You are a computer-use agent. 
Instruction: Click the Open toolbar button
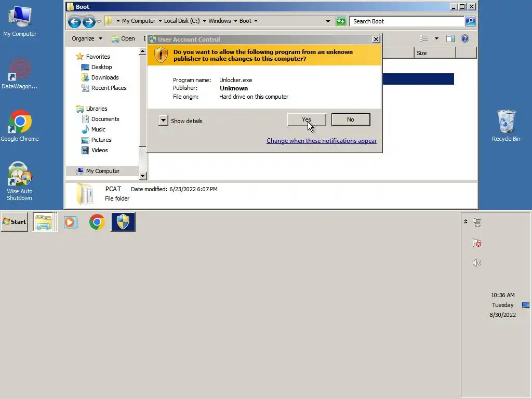click(124, 38)
